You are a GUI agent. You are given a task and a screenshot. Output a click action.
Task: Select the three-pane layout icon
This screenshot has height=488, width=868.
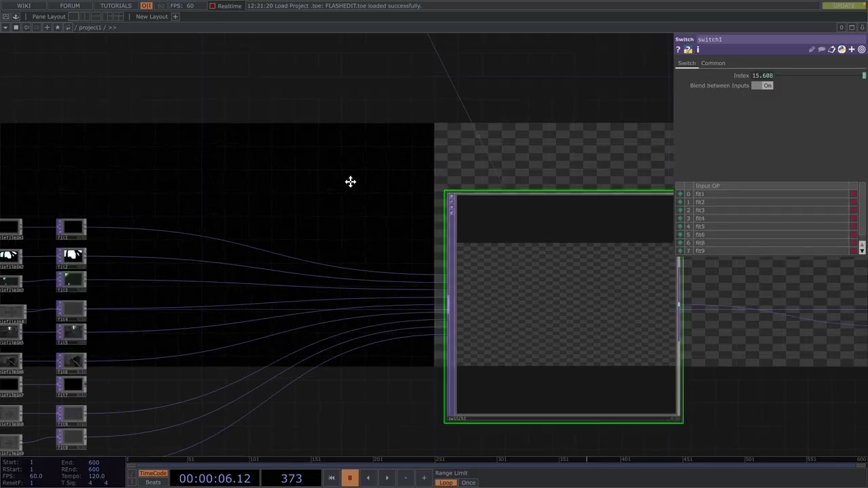coord(107,16)
